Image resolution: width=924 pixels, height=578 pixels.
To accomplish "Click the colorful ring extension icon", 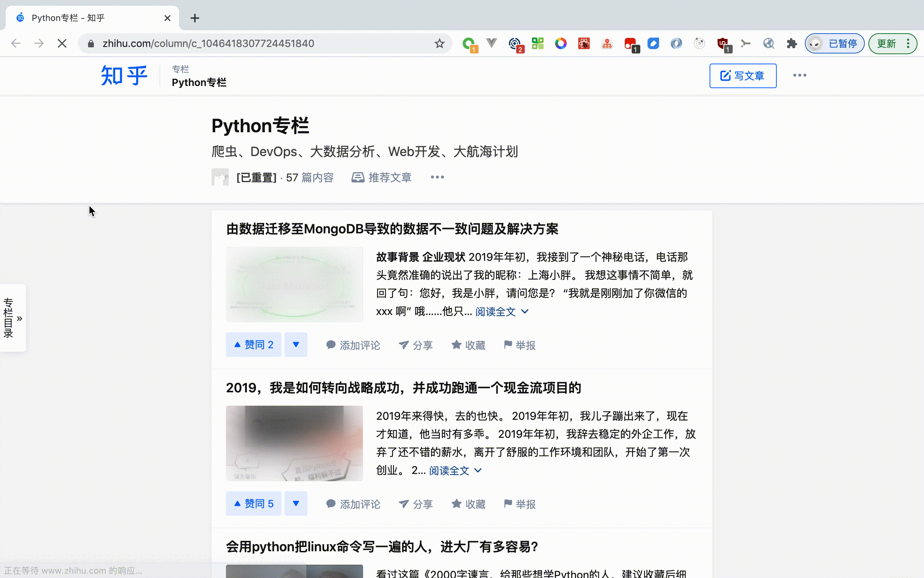I will [x=561, y=43].
